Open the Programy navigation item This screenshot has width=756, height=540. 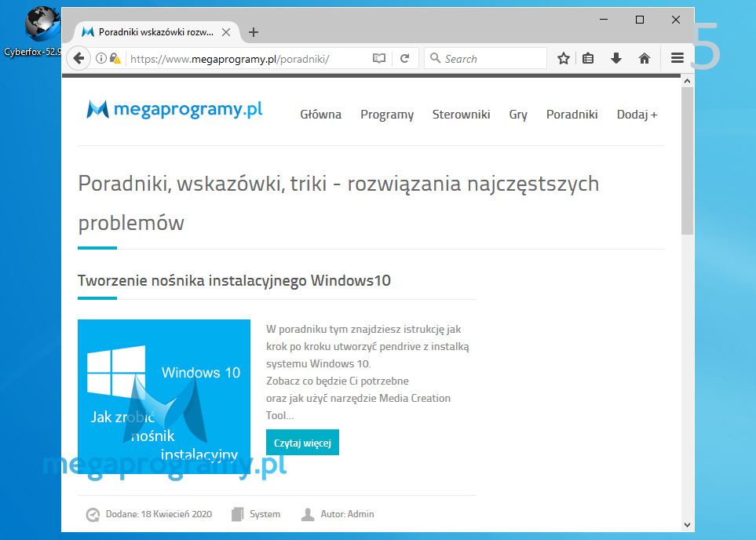coord(387,115)
